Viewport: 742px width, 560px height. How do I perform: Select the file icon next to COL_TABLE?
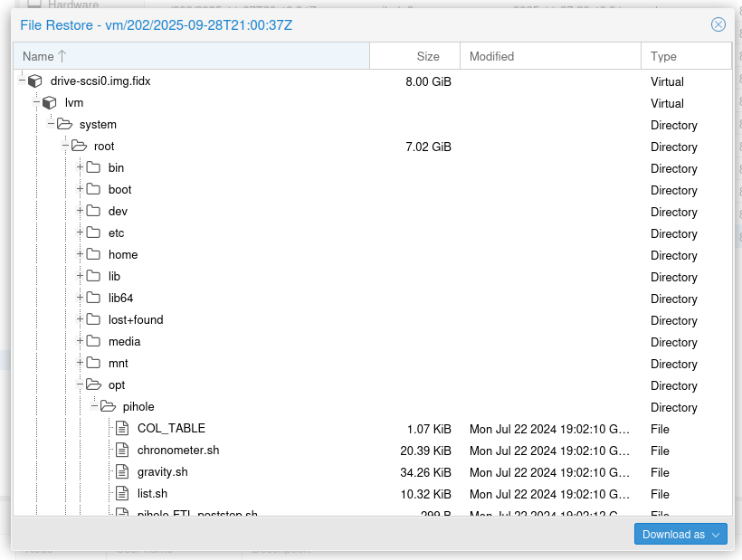click(121, 428)
